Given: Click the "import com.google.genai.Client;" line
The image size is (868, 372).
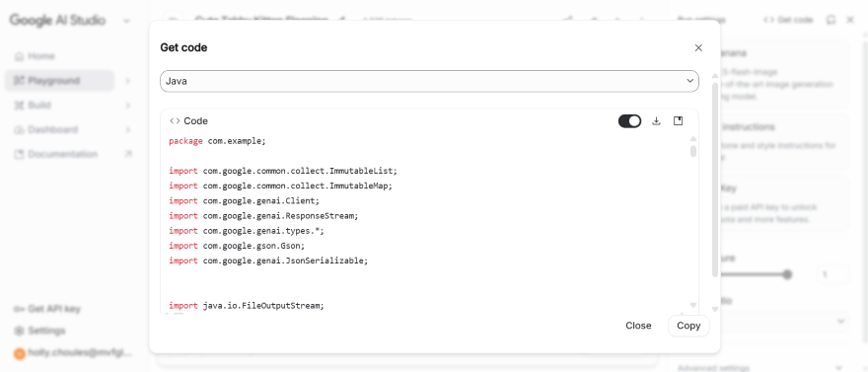Looking at the screenshot, I should coord(245,201).
